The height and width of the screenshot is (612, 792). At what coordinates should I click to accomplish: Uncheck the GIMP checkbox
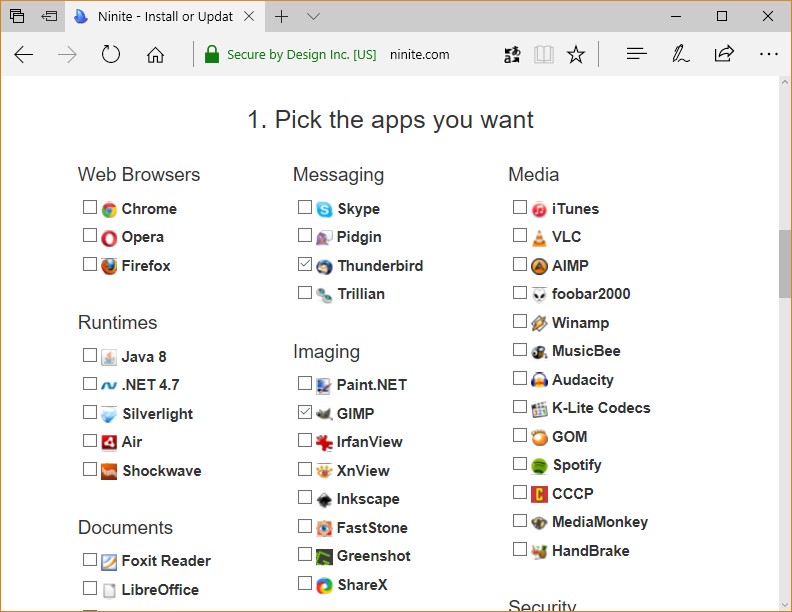point(305,412)
